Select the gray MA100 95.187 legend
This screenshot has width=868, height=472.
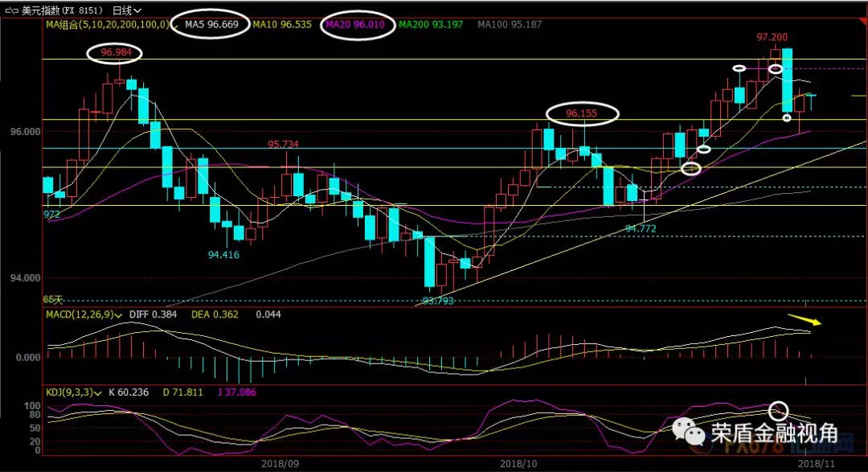tap(510, 25)
